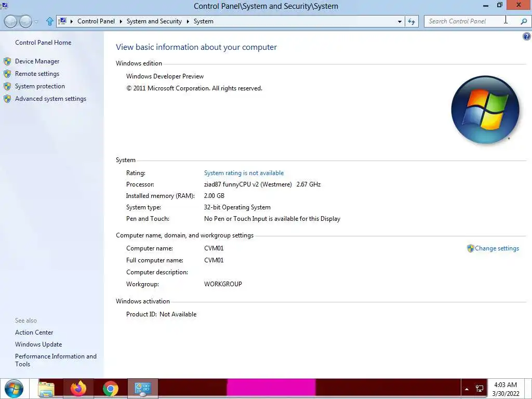Viewport: 532px width, 399px height.
Task: Click the pink taskbar item
Action: pyautogui.click(x=271, y=388)
